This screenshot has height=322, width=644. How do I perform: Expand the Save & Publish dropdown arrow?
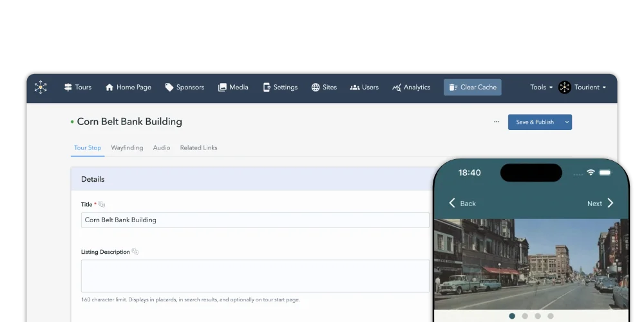[567, 122]
